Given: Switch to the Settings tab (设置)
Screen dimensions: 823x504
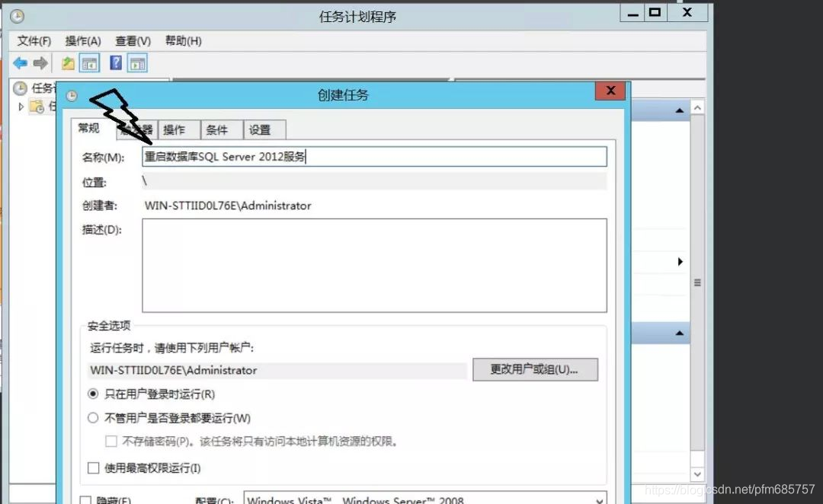Looking at the screenshot, I should tap(265, 130).
